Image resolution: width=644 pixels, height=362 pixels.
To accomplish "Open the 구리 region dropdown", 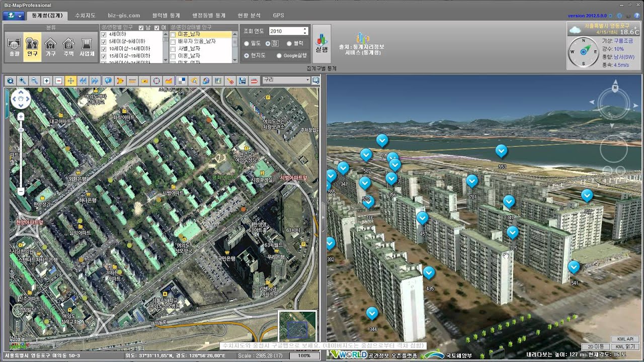I will (287, 80).
